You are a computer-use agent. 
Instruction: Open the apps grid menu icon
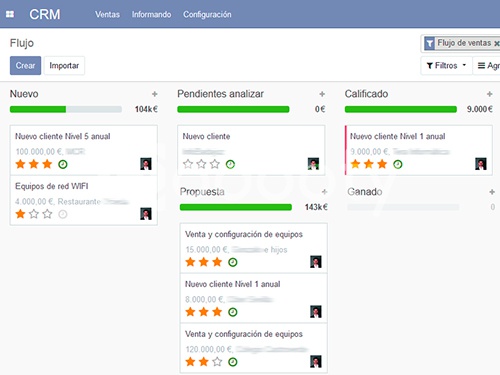pyautogui.click(x=10, y=14)
